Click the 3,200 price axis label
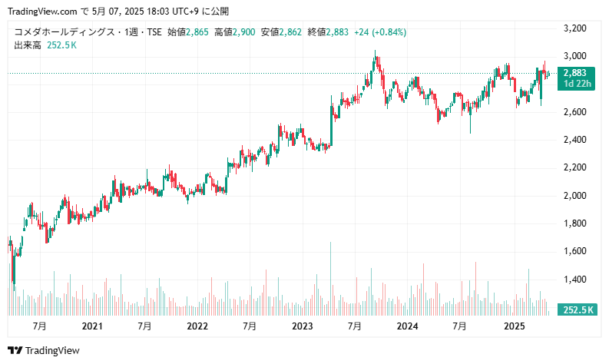The height and width of the screenshot is (364, 609). (574, 28)
